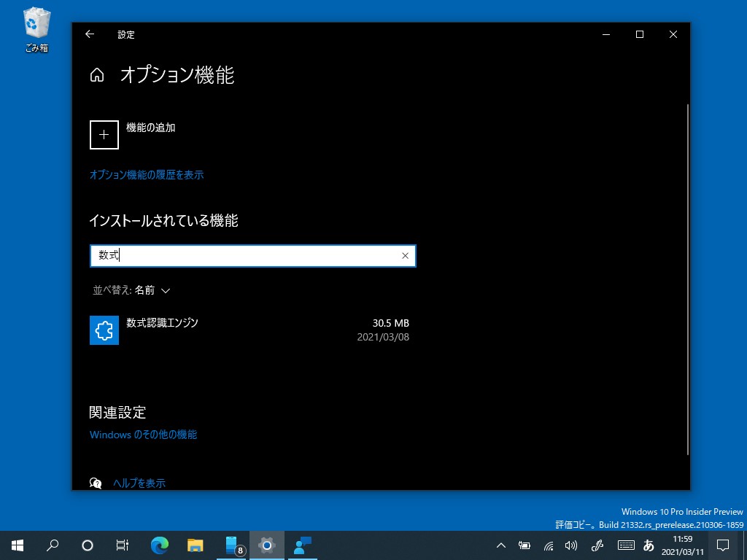
Task: Switch IME mode via the あ indicator
Action: click(649, 545)
